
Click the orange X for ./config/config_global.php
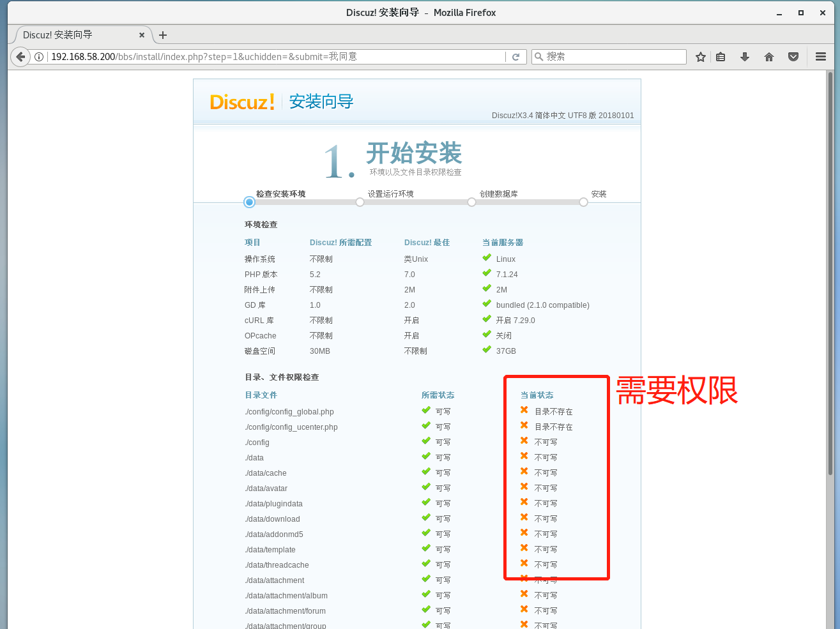coord(524,411)
